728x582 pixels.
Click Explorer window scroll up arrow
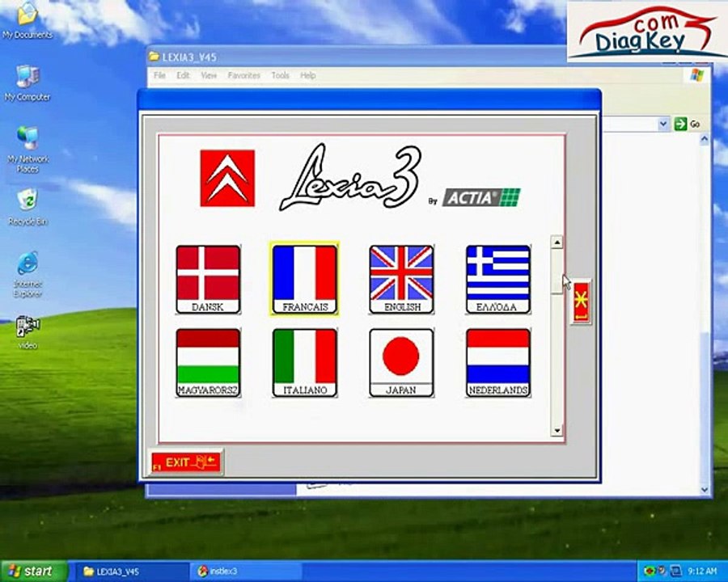point(705,139)
